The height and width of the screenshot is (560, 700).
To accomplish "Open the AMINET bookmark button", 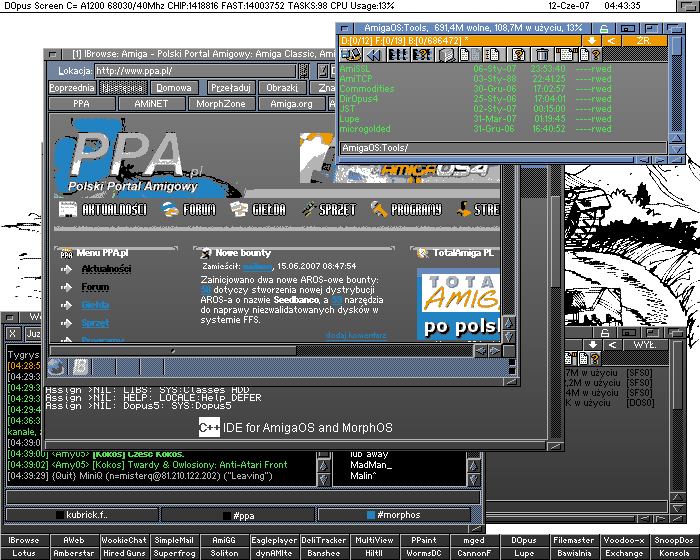I will pyautogui.click(x=151, y=104).
